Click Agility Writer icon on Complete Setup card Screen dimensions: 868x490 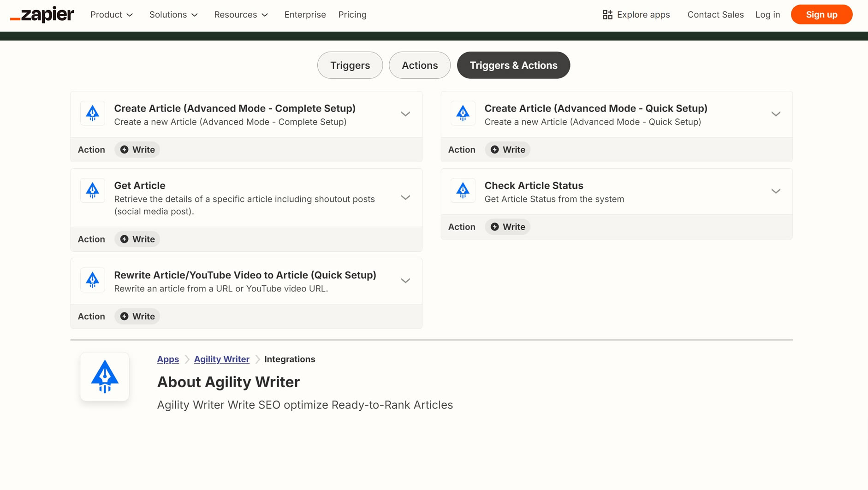click(x=93, y=113)
